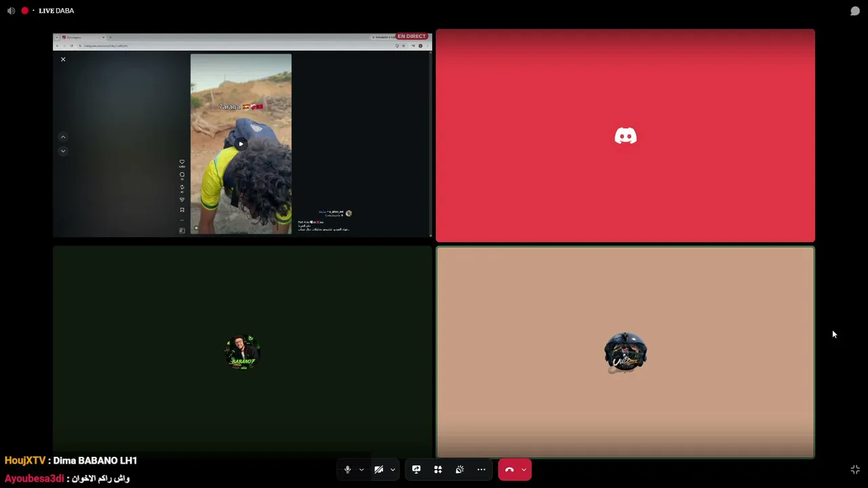Image resolution: width=868 pixels, height=488 pixels.
Task: Go to previous reel with up chevron
Action: [63, 137]
